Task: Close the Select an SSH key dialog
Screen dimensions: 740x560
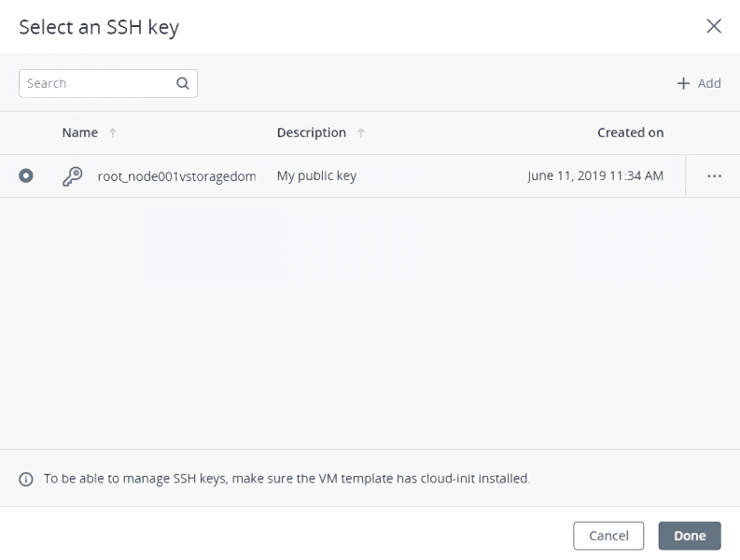Action: click(x=714, y=26)
